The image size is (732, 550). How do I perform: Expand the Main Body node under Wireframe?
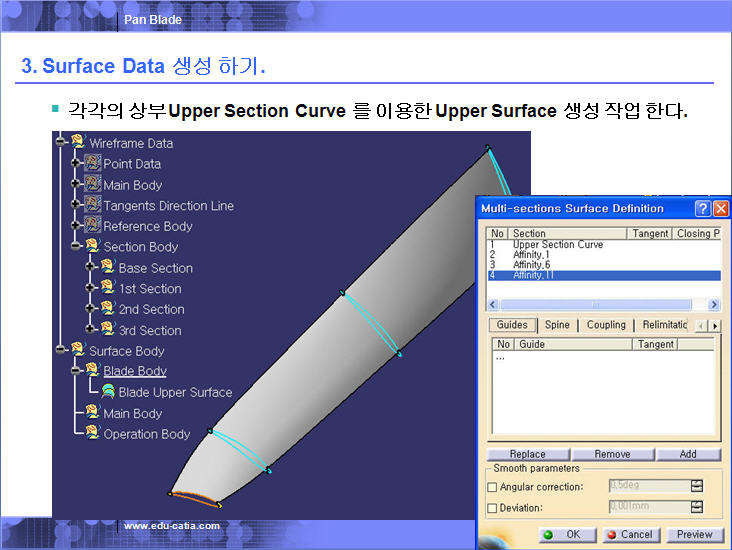click(x=76, y=185)
